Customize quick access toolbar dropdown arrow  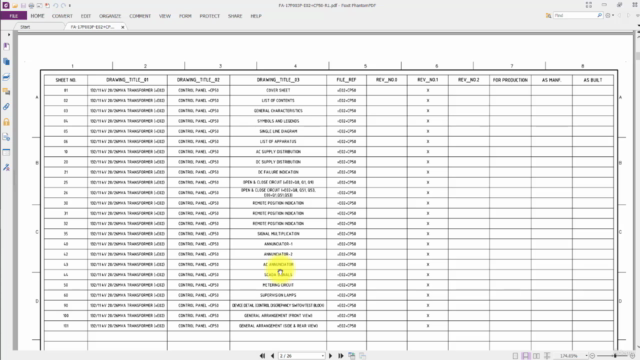[70, 6]
